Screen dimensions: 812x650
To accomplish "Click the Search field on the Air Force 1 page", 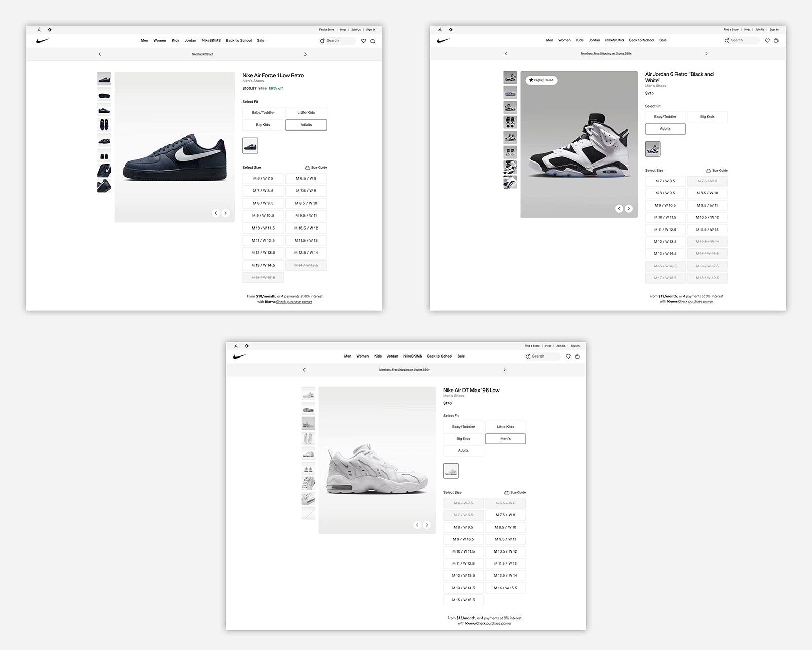I will pos(337,41).
